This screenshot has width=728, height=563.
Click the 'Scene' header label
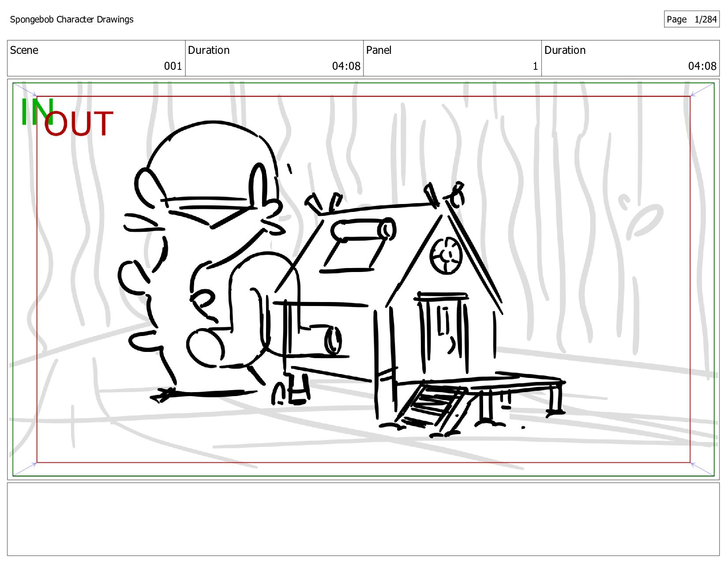[x=24, y=50]
